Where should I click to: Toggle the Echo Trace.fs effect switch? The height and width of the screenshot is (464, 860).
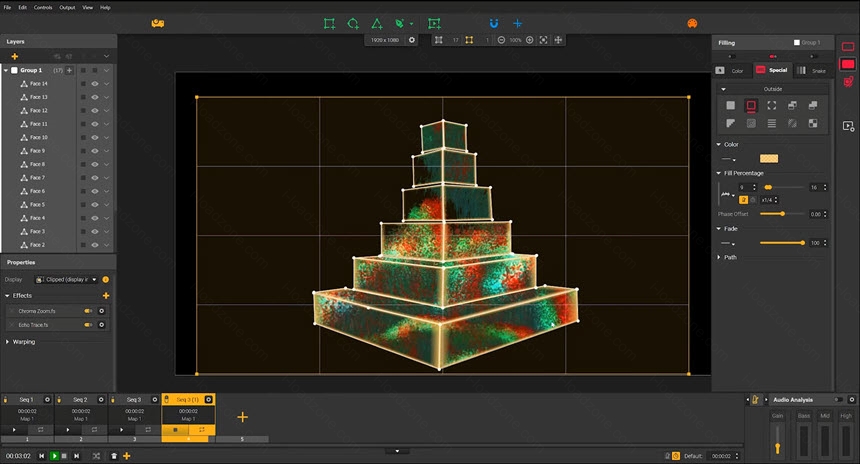click(x=88, y=325)
